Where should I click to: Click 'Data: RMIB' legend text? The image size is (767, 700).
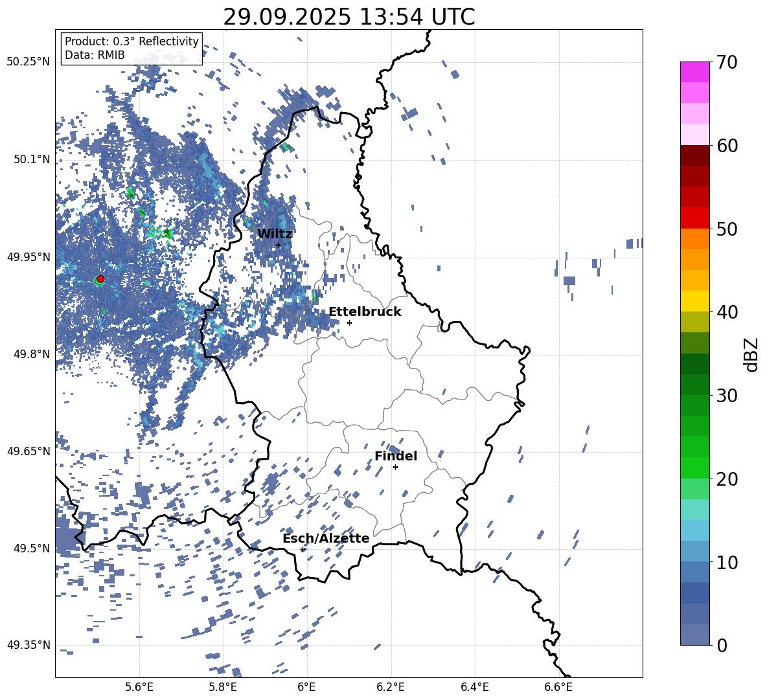pos(95,55)
